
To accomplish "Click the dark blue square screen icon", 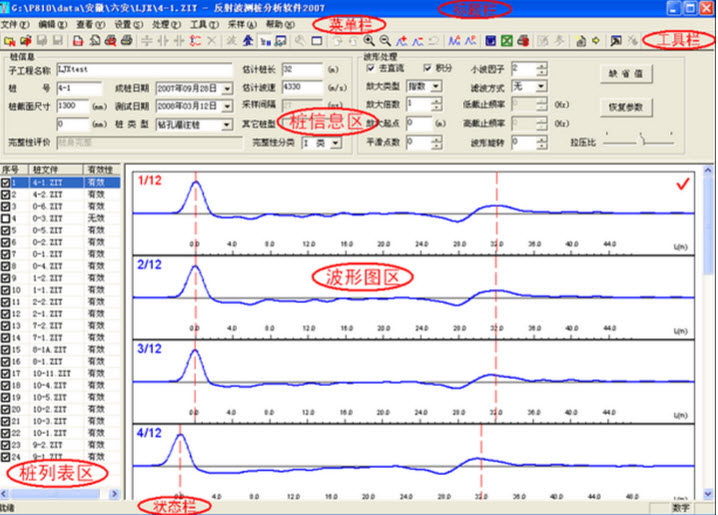I will (x=490, y=41).
